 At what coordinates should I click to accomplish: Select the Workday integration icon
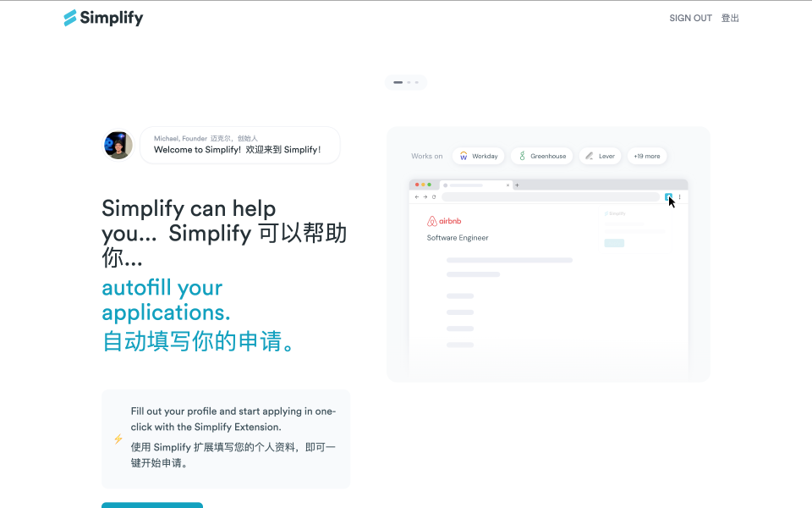463,157
